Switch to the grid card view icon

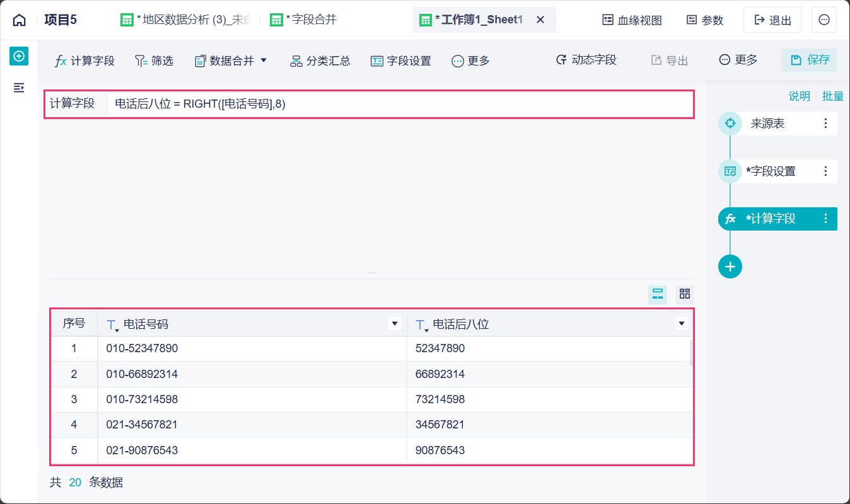[x=684, y=294]
